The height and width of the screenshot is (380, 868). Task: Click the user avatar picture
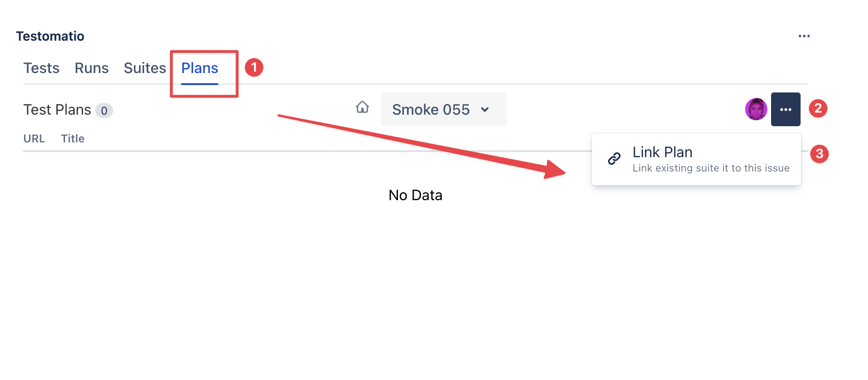[x=756, y=110]
